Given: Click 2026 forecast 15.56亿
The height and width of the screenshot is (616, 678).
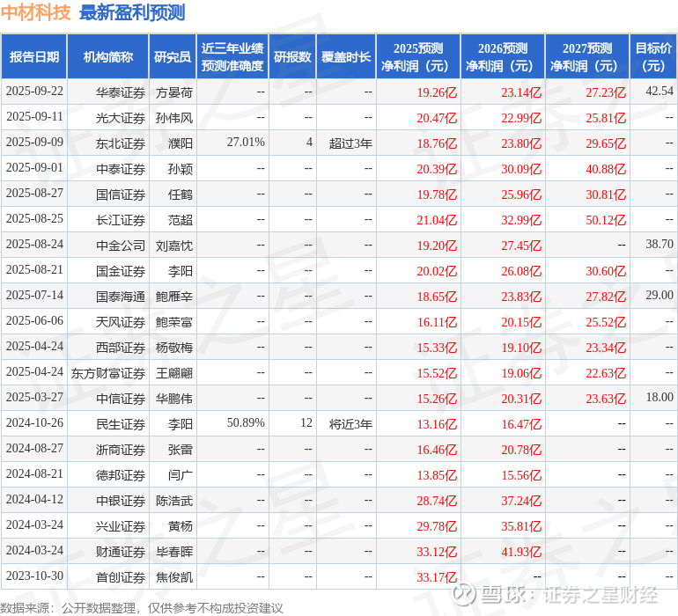Looking at the screenshot, I should tap(521, 475).
